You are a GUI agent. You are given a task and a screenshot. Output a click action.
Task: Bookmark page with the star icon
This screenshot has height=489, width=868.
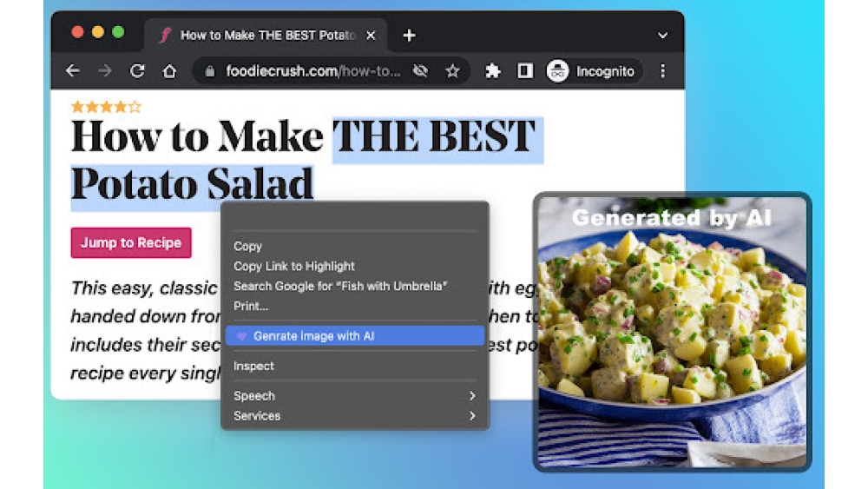tap(453, 71)
